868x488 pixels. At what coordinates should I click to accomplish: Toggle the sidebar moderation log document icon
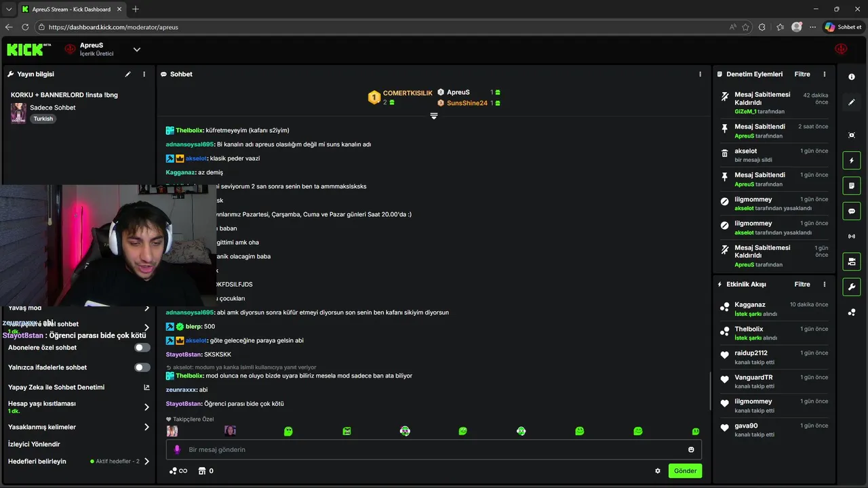click(x=852, y=186)
